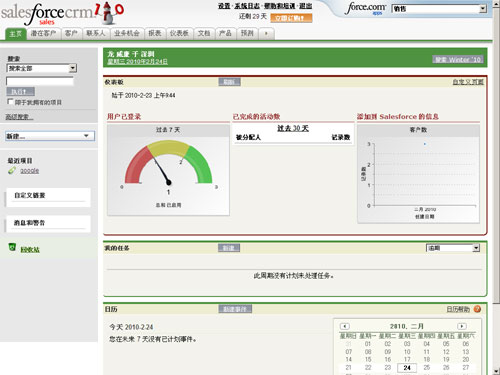Click the 自定义页面 customize page link
The image size is (500, 375).
[468, 82]
